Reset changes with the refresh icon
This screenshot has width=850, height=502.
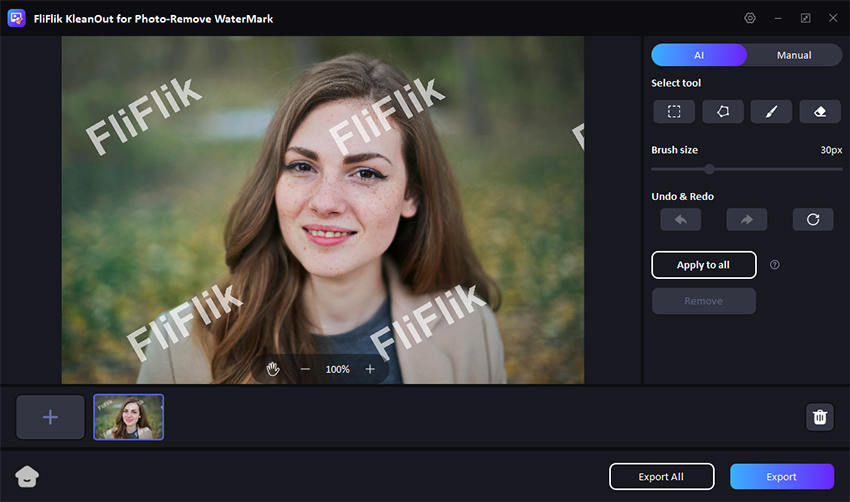[813, 219]
